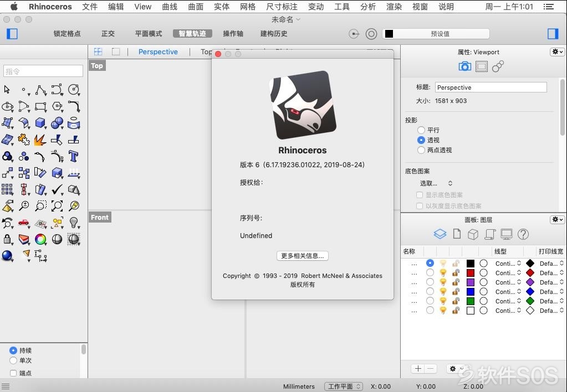Open the 尺寸标注 menu

(x=282, y=7)
